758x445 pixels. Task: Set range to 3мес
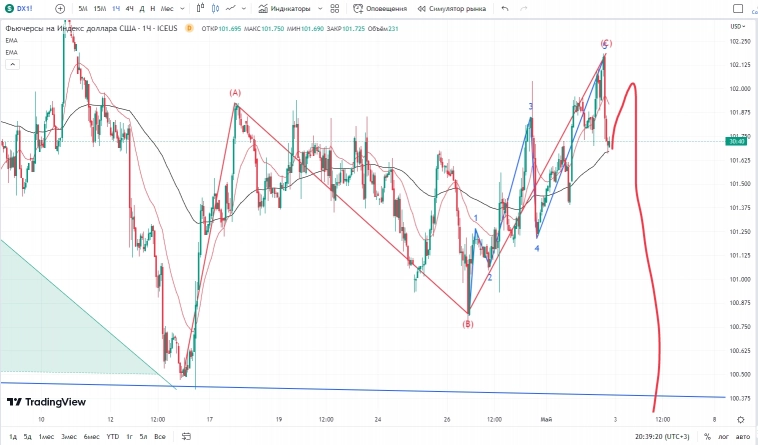click(x=69, y=437)
